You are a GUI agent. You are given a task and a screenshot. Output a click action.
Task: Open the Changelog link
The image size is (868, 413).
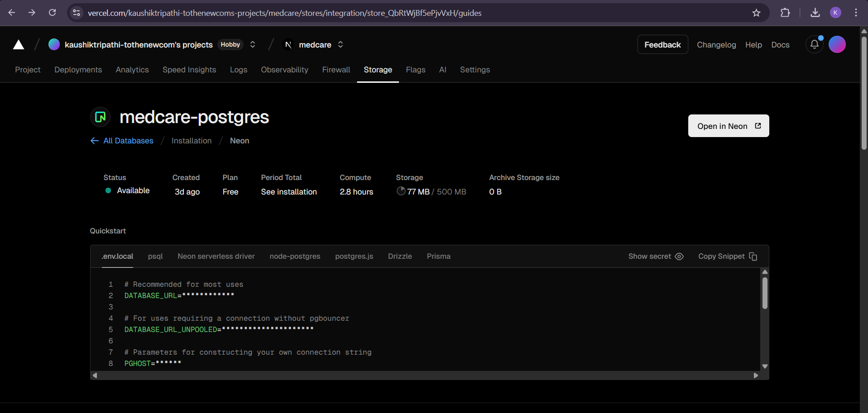tap(716, 45)
